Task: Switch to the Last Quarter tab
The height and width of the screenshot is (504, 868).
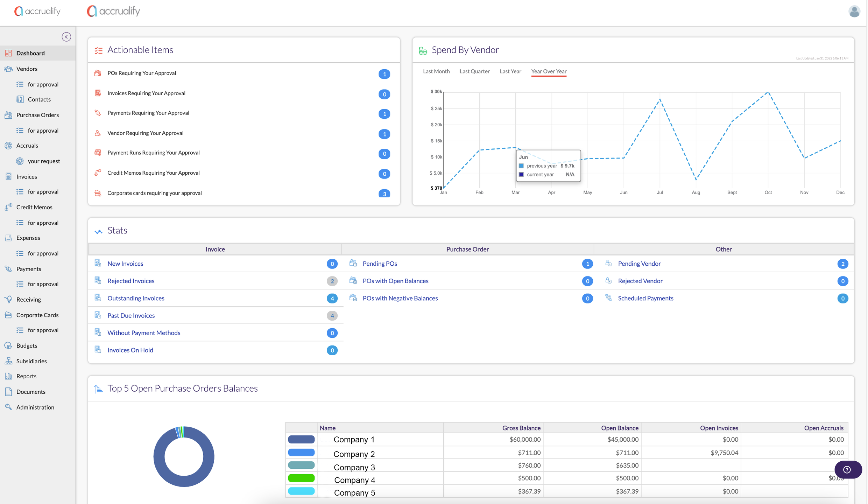Action: tap(474, 71)
